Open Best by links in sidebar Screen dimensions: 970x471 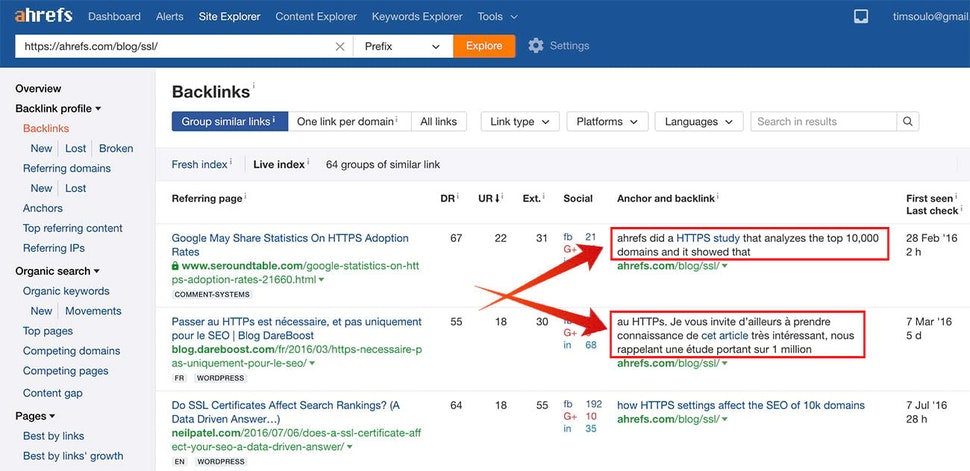point(53,436)
